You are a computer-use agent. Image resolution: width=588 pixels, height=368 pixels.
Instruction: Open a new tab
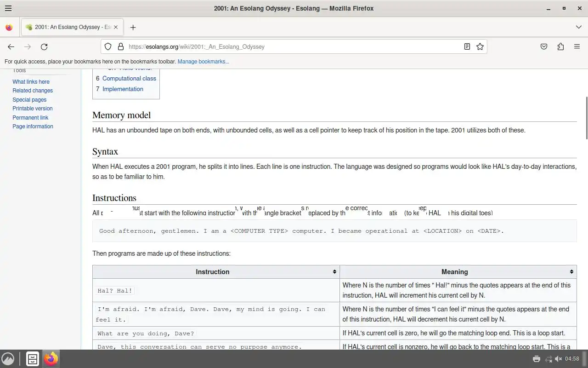133,27
